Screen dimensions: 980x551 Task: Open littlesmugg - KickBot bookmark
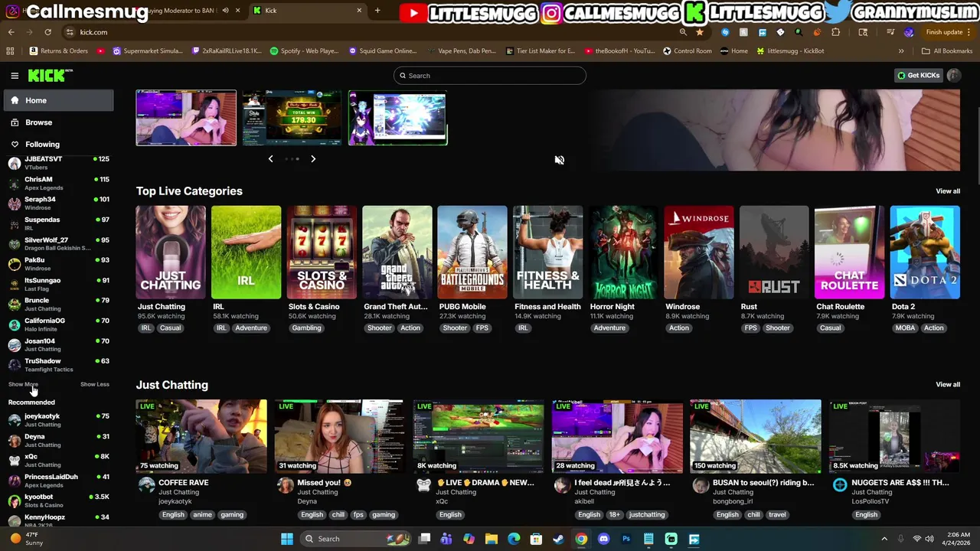coord(790,51)
